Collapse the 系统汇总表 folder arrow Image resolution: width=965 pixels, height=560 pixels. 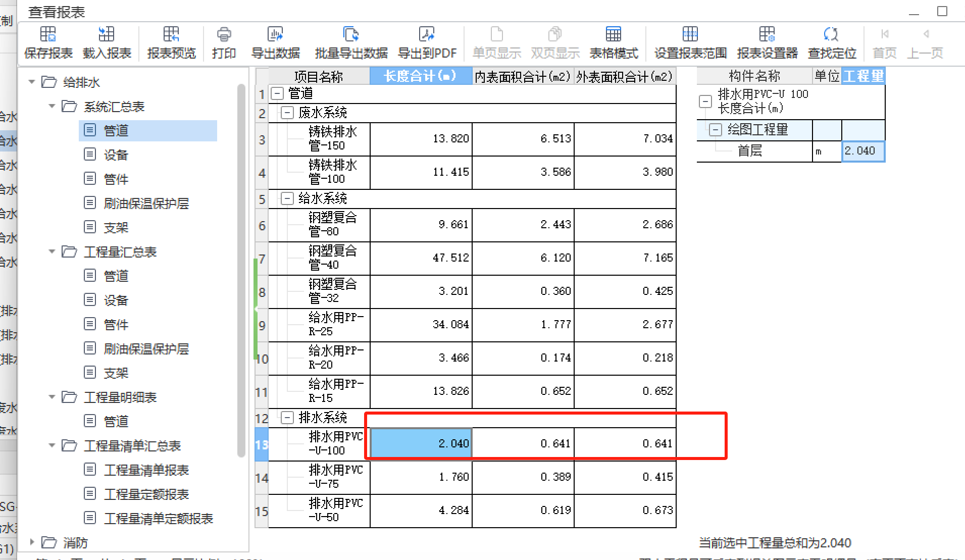tap(52, 106)
